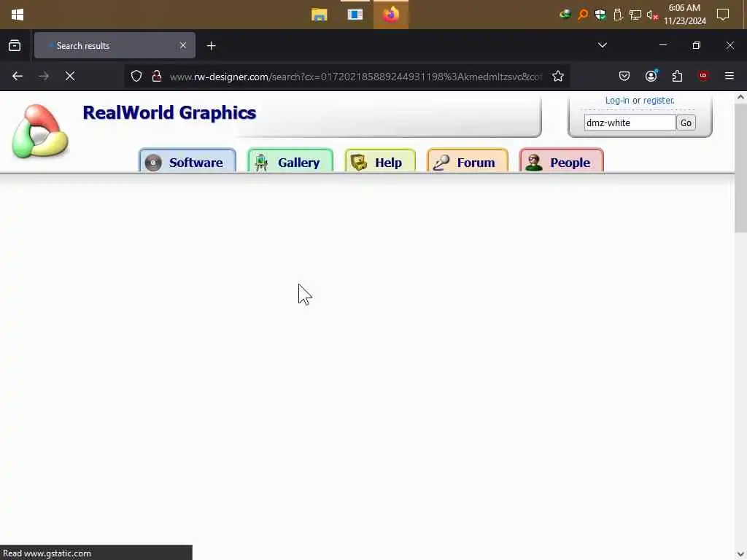Switch to the Firefox taskbar icon

(x=391, y=15)
